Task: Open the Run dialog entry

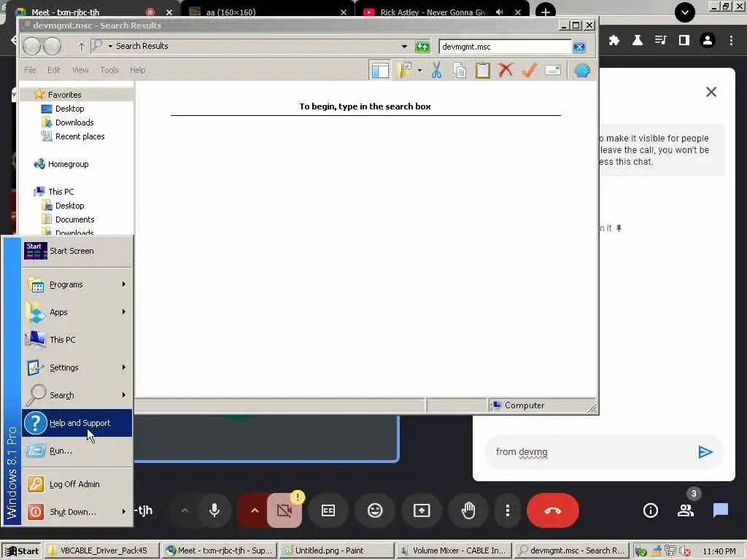Action: 77,451
